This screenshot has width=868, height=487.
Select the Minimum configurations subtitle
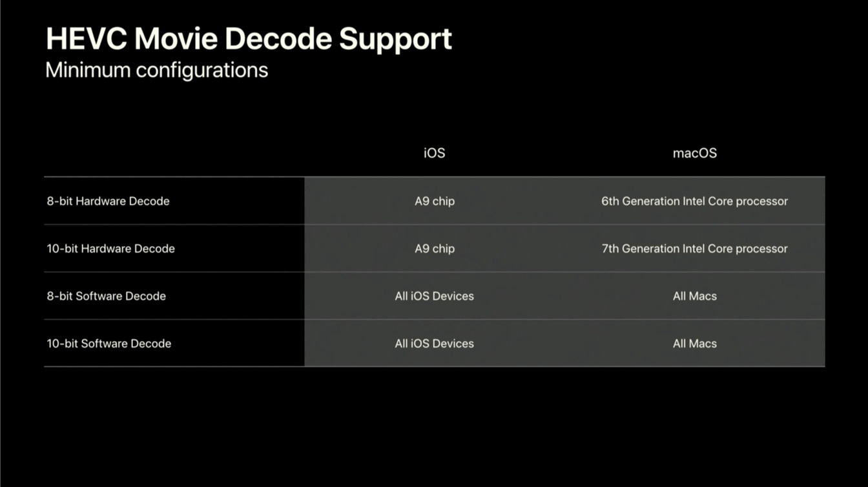157,70
